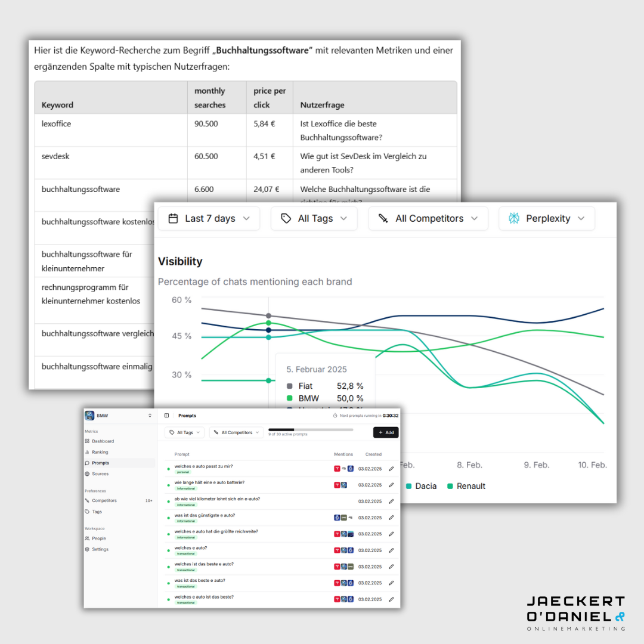The image size is (644, 644).
Task: Go to Dashboard in the sidebar
Action: [x=103, y=441]
